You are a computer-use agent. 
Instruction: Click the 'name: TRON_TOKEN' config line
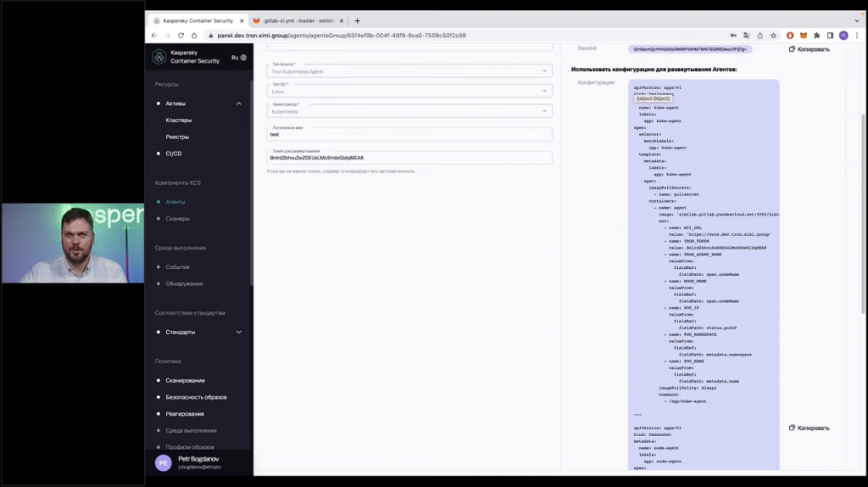(x=688, y=241)
